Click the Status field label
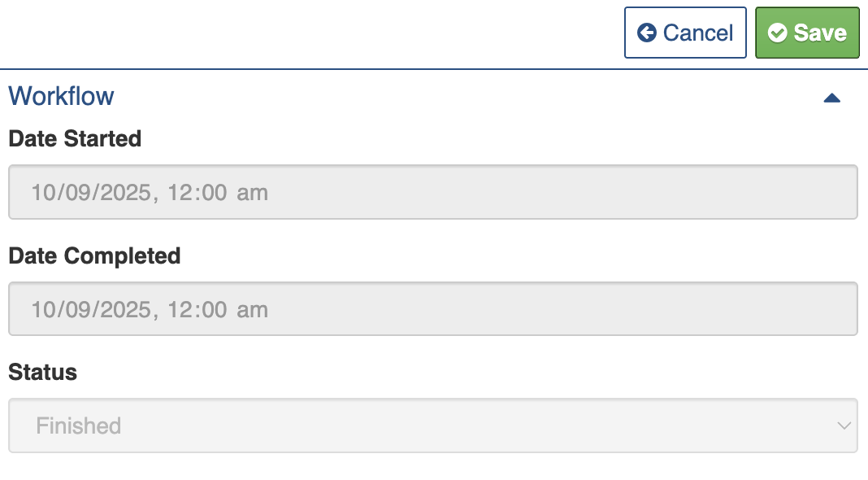The width and height of the screenshot is (868, 480). (x=42, y=372)
